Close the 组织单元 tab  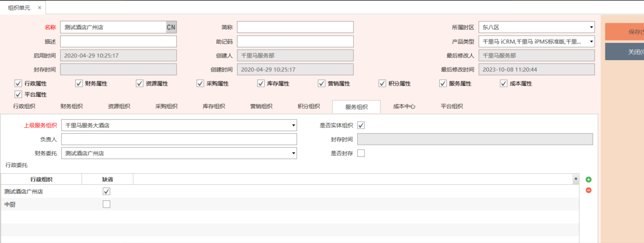pyautogui.click(x=40, y=8)
